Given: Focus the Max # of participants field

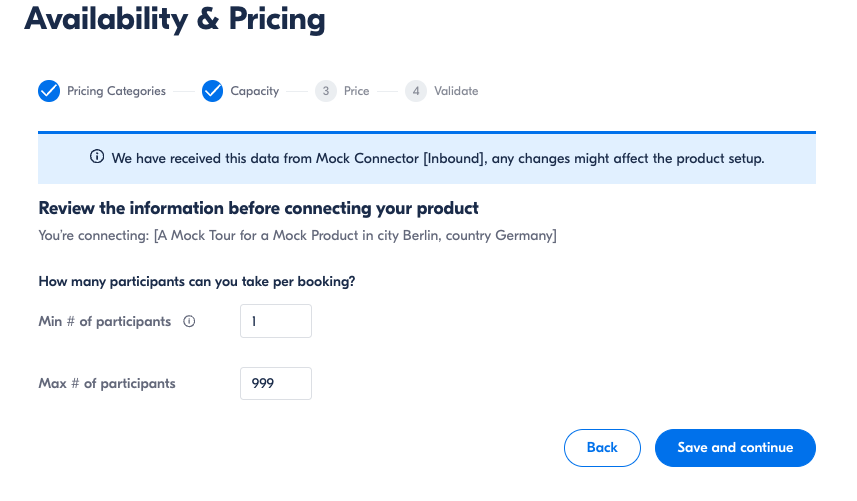Looking at the screenshot, I should pos(276,383).
